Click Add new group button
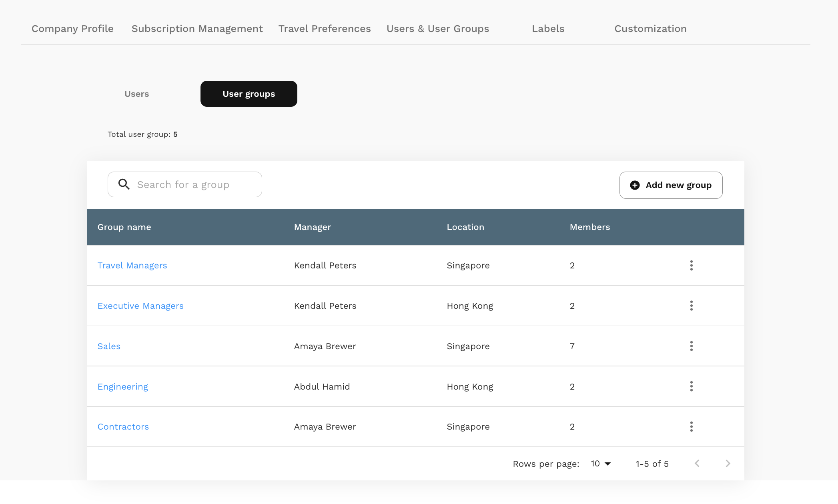Image resolution: width=838 pixels, height=504 pixels. pos(671,185)
